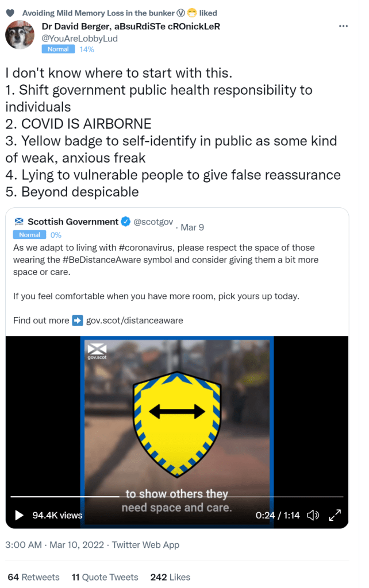
Task: Open the @YouAreLobbyLud handle
Action: click(x=79, y=38)
